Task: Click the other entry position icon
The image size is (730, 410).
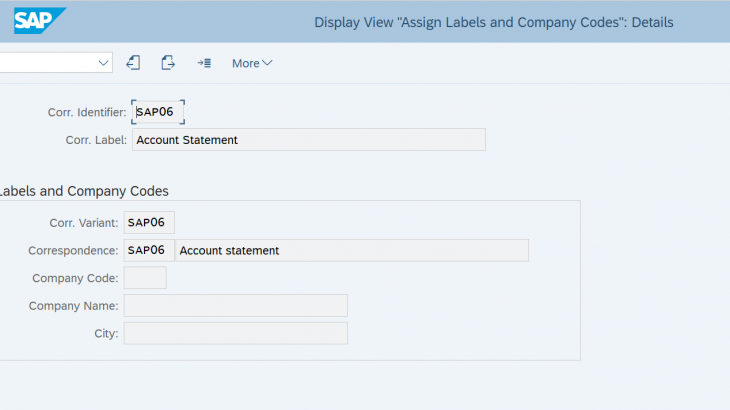Action: [x=204, y=62]
